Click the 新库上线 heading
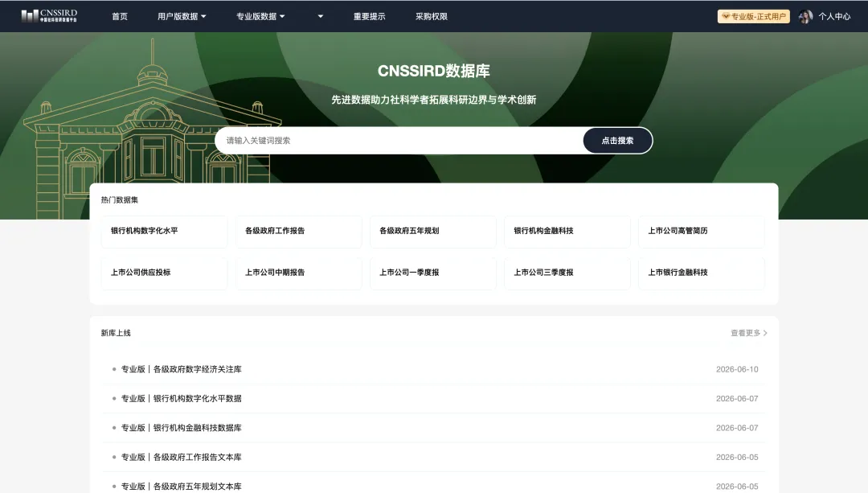 point(116,333)
